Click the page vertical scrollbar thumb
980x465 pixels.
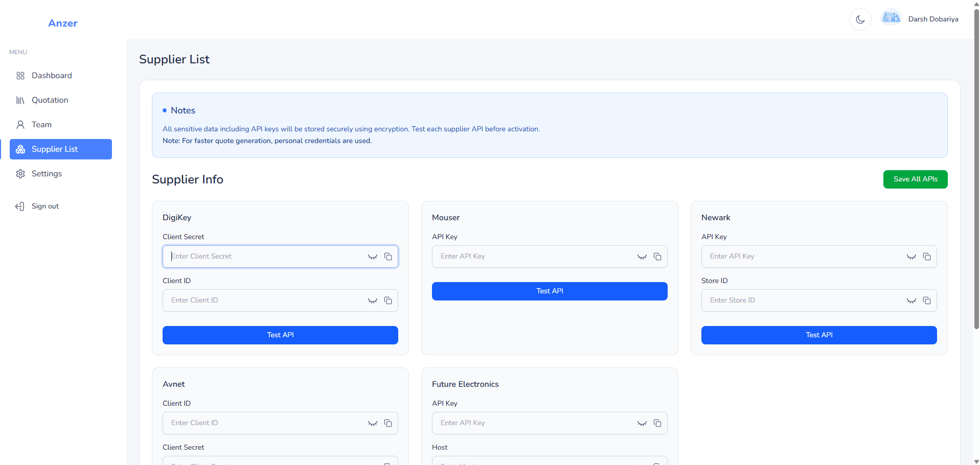coord(976,169)
